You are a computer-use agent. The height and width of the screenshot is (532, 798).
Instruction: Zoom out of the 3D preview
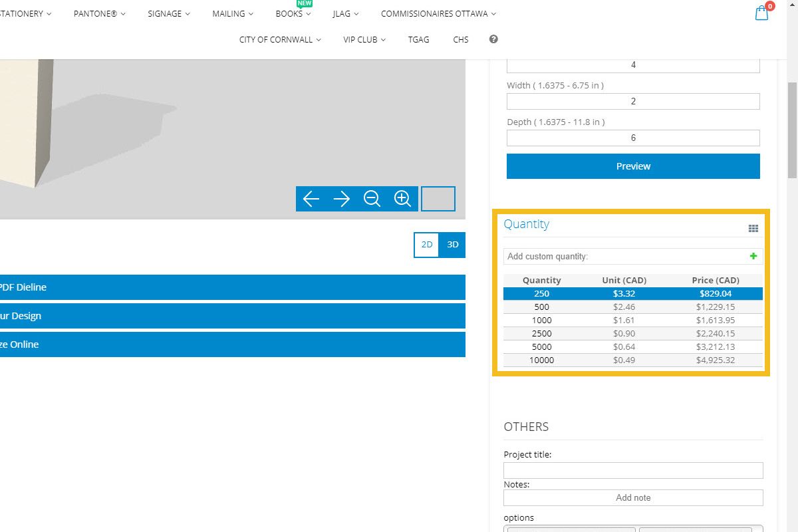(x=372, y=199)
